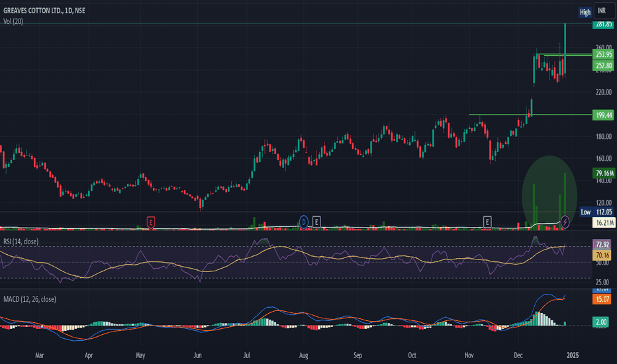
Task: Click the 199.44 horizontal line price label
Action: coord(604,115)
